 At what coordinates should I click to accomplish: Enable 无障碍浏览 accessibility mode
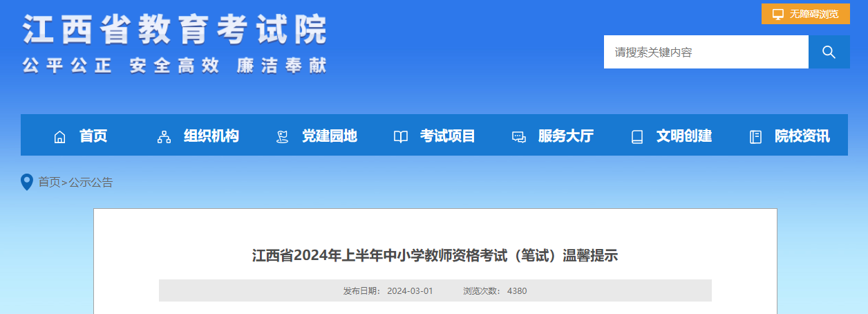806,14
